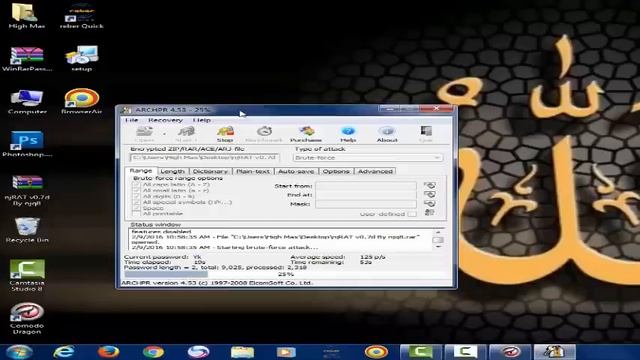Select the reber Quick desktop shortcut

(x=82, y=16)
